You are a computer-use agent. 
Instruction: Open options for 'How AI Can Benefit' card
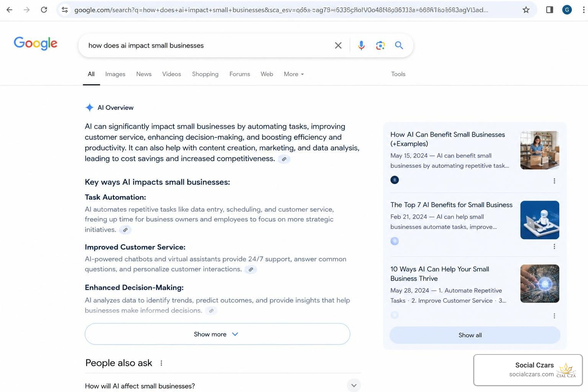[554, 181]
